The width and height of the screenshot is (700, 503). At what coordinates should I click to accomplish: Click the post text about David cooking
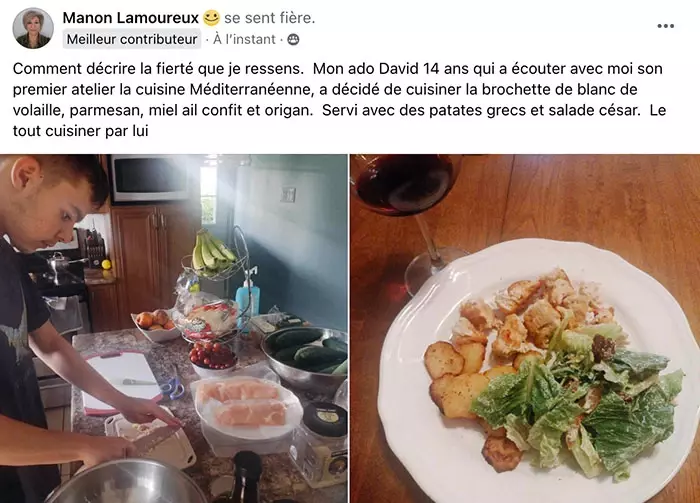point(339,100)
